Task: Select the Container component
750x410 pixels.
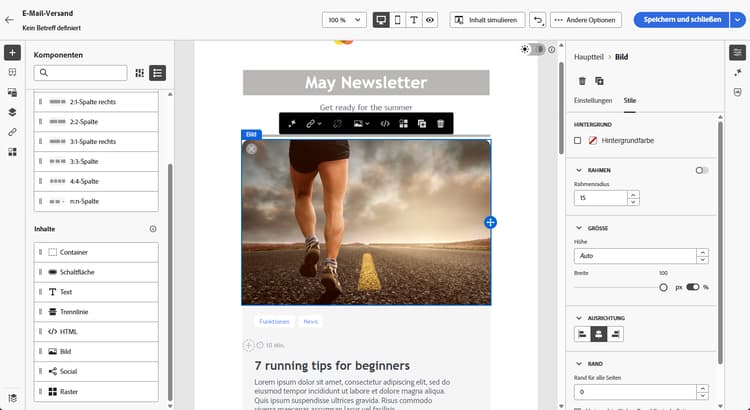Action: [x=96, y=252]
